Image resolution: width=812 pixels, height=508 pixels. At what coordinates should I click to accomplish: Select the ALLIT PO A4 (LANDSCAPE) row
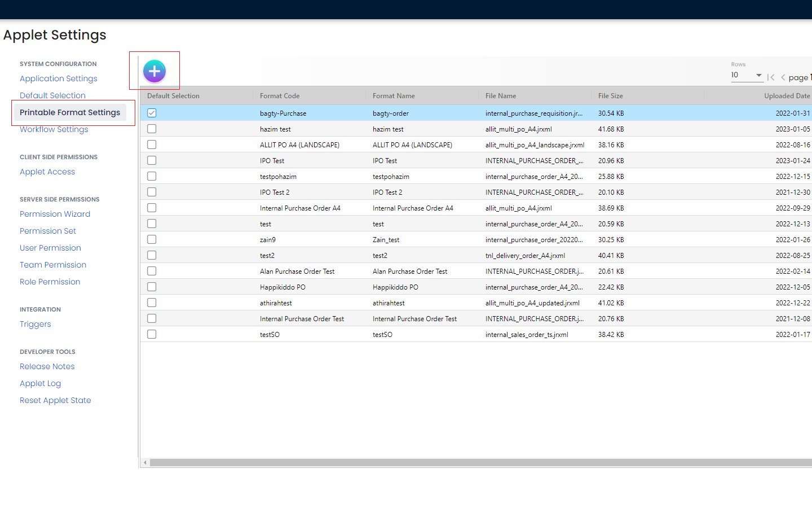point(299,145)
